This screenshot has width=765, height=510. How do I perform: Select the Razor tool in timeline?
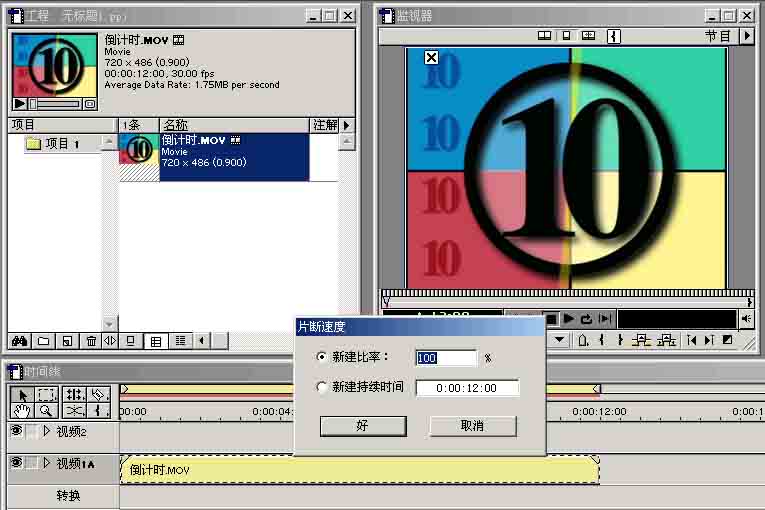pos(99,394)
